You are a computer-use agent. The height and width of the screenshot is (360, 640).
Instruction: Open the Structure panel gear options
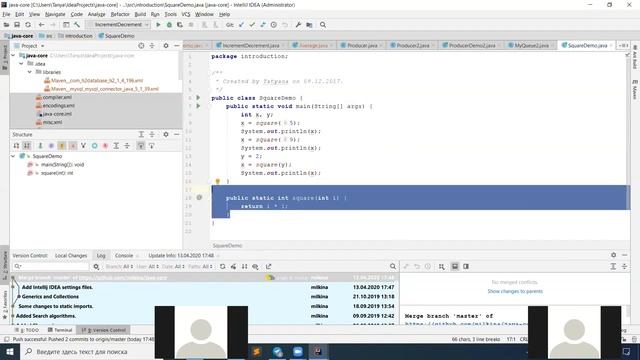166,134
